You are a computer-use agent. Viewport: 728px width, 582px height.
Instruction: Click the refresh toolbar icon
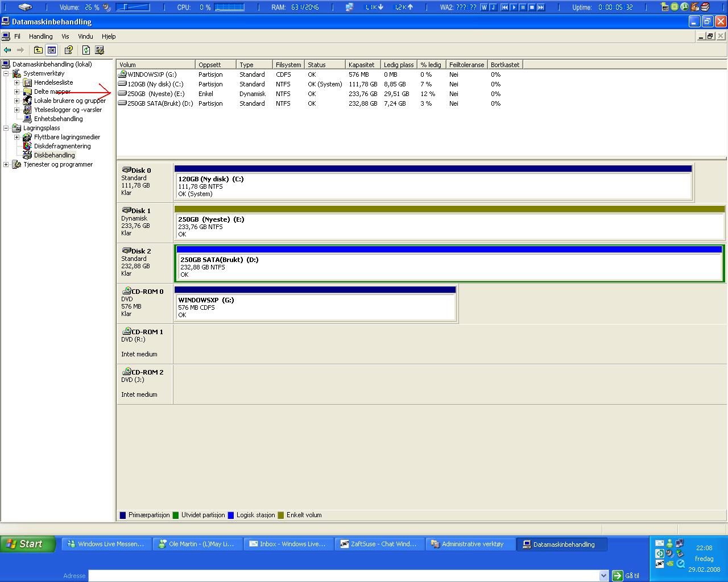click(86, 50)
